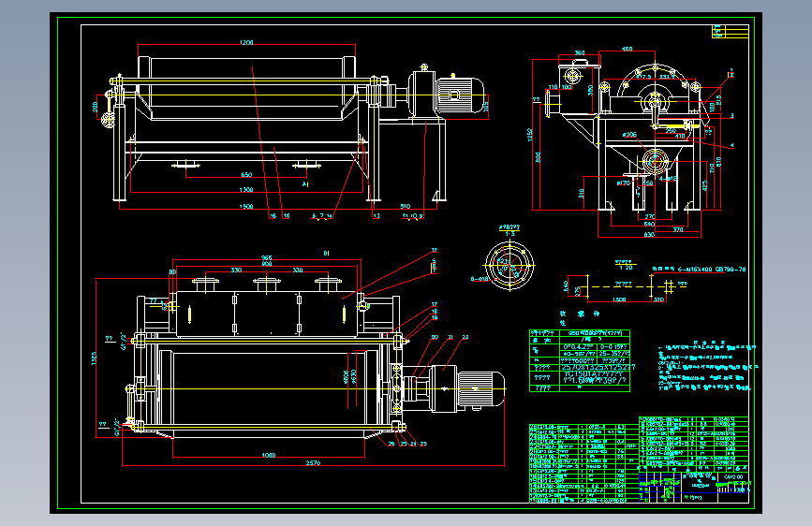Select the vertical 200 dimension left of the front view

96,107
